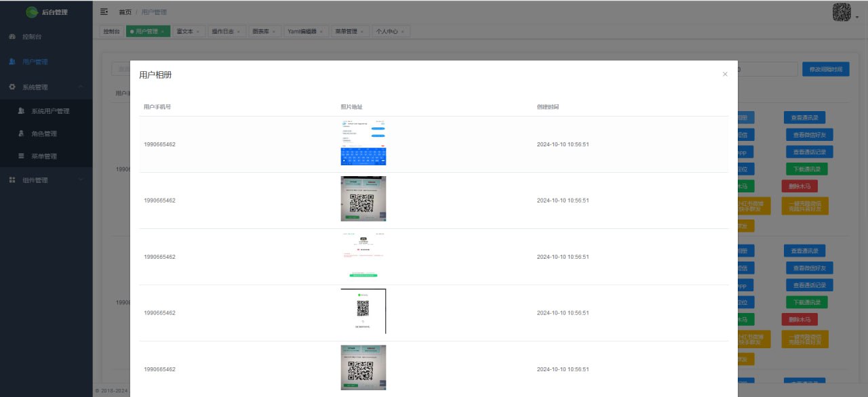Click the gear icon beside 系统管理
The width and height of the screenshot is (868, 397).
[12, 87]
